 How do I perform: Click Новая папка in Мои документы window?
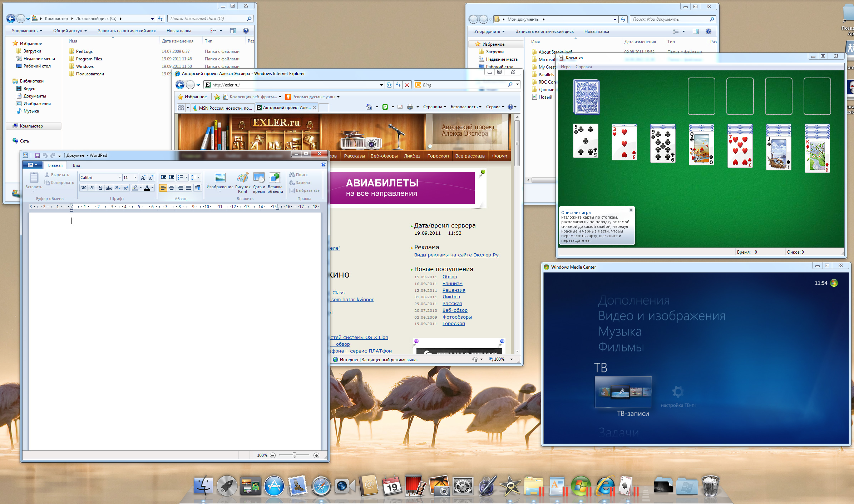click(x=596, y=31)
